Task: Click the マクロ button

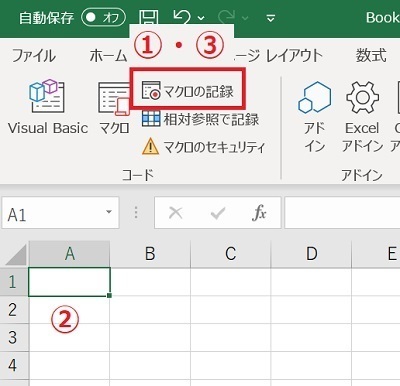Action: (114, 108)
